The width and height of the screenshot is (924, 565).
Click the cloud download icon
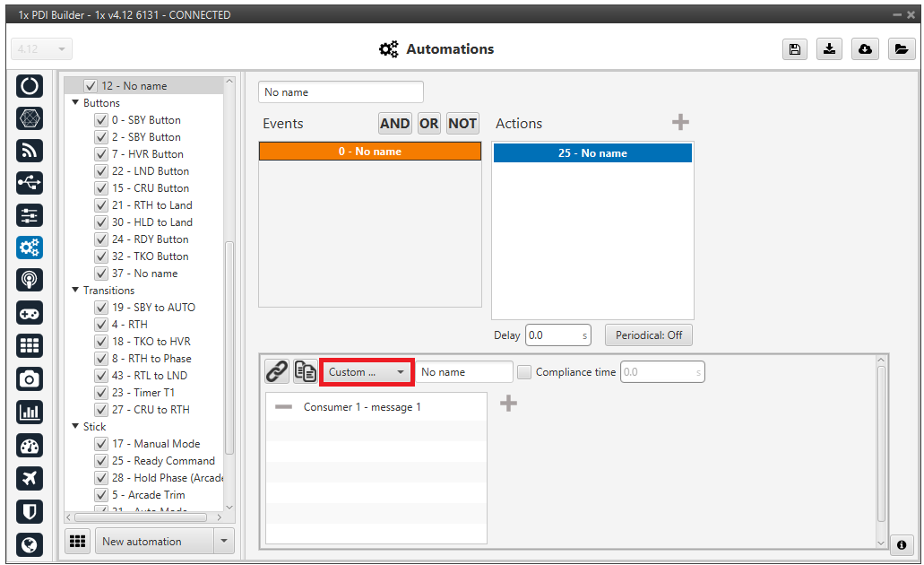click(865, 49)
